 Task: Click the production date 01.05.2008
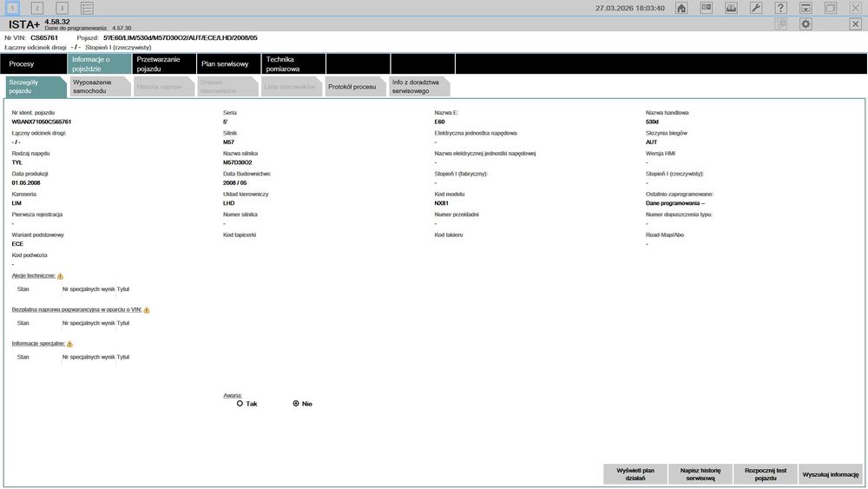[x=26, y=182]
